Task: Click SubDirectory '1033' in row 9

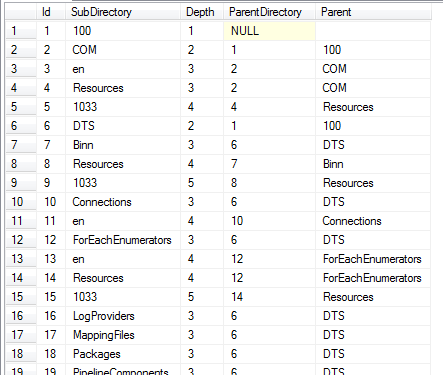Action: 123,183
